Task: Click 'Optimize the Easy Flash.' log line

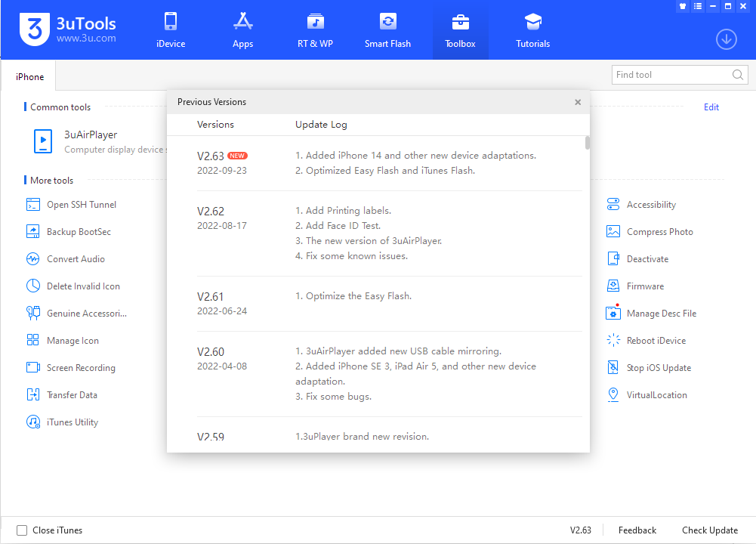Action: coord(353,296)
